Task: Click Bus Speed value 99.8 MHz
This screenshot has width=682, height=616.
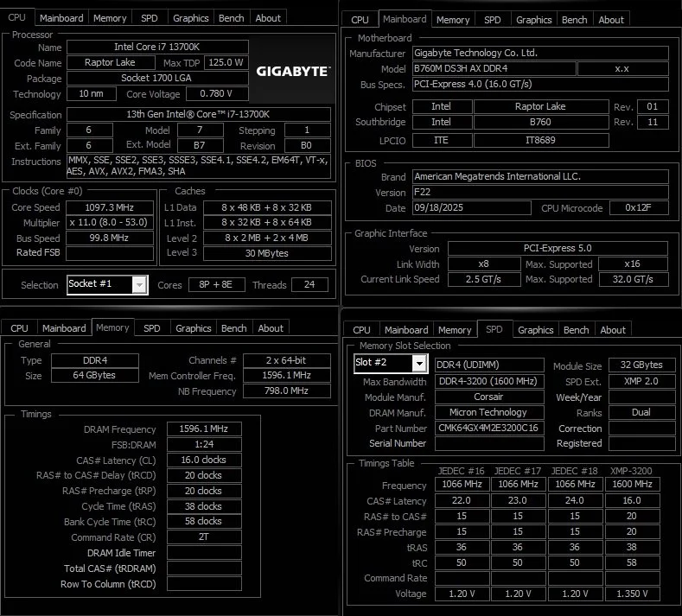Action: 110,238
